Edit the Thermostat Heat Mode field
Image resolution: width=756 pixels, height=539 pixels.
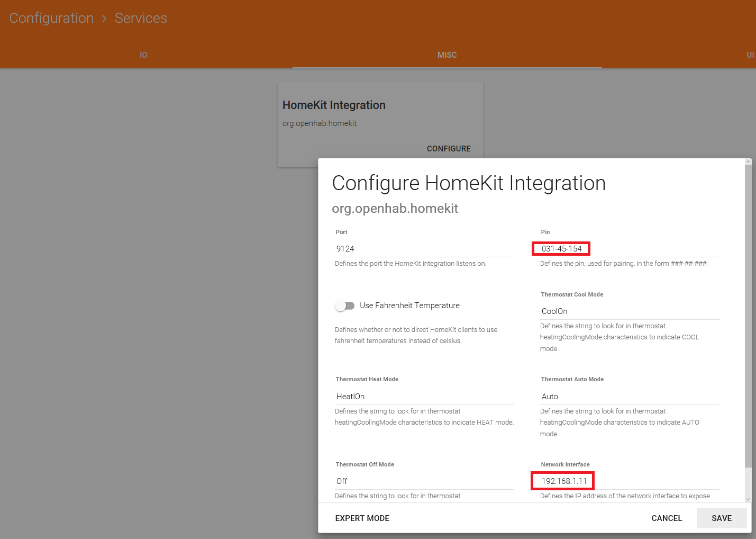coord(424,397)
